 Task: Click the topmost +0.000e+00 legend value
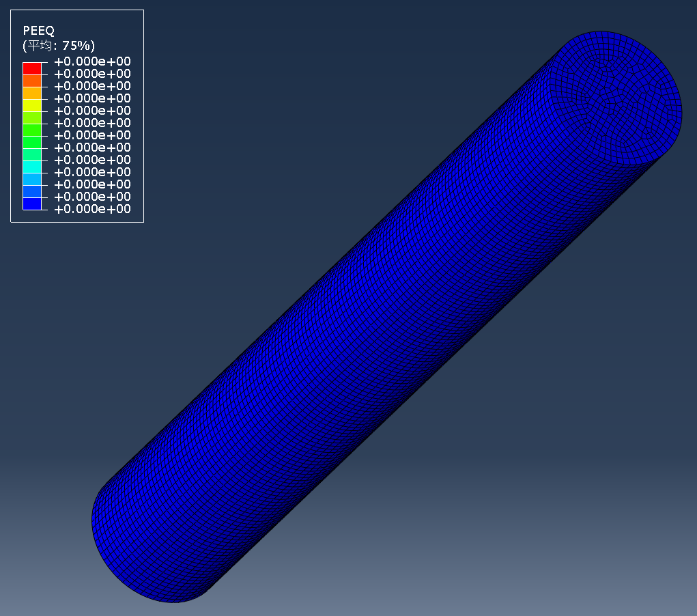(92, 61)
